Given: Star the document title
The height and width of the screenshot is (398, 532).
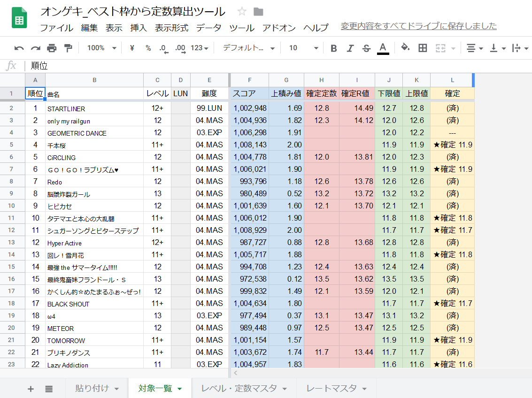Looking at the screenshot, I should [241, 12].
